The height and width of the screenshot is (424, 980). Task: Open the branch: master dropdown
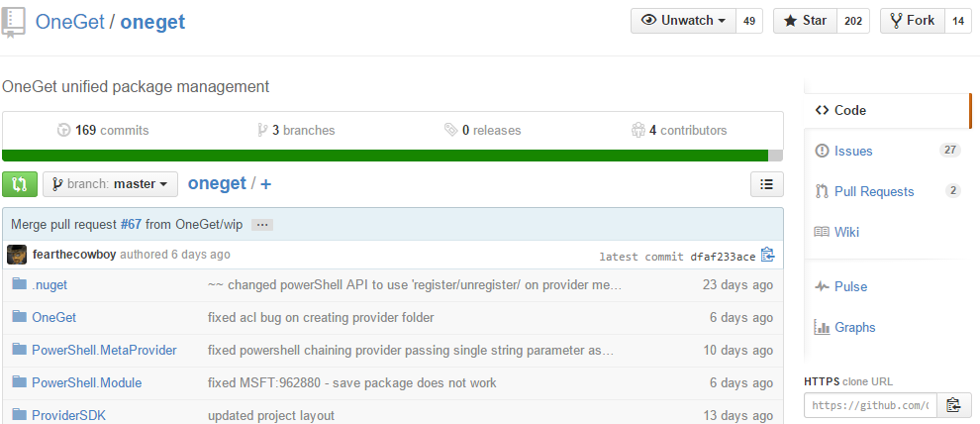pyautogui.click(x=111, y=184)
